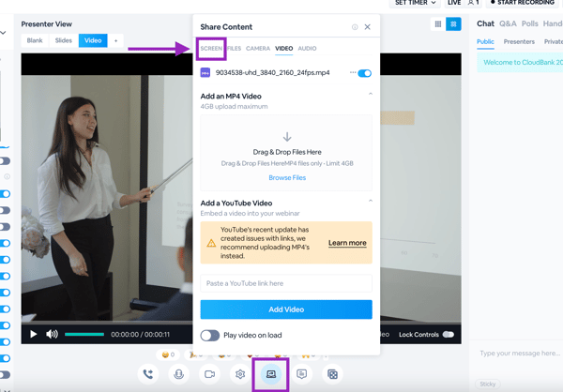The width and height of the screenshot is (563, 392).
Task: Open the chat bubble icon in bottom toolbar
Action: 301,374
